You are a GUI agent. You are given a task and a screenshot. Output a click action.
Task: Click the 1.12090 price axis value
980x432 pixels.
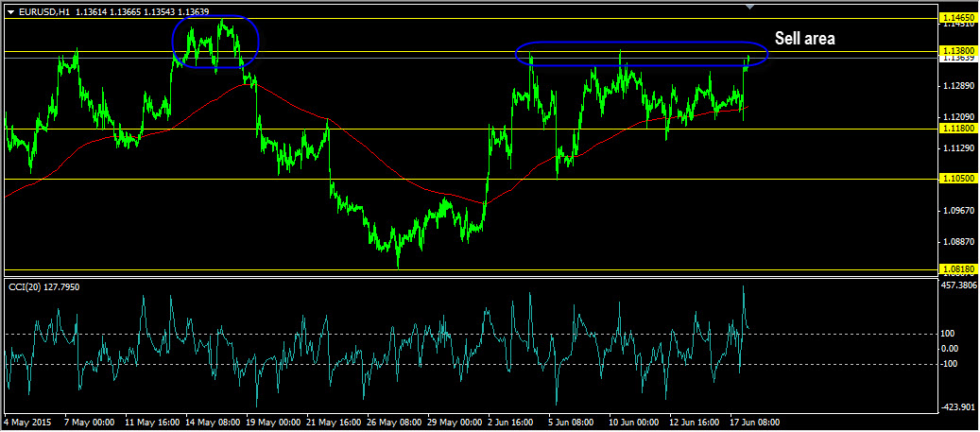(960, 117)
